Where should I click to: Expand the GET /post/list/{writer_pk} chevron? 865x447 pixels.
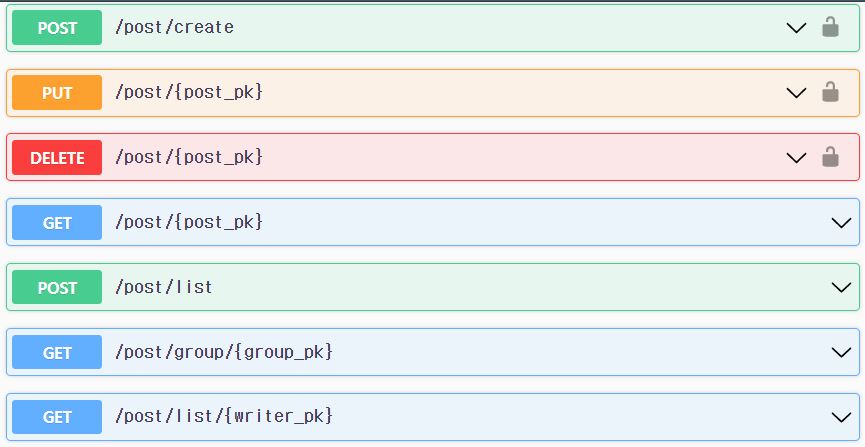pyautogui.click(x=841, y=418)
